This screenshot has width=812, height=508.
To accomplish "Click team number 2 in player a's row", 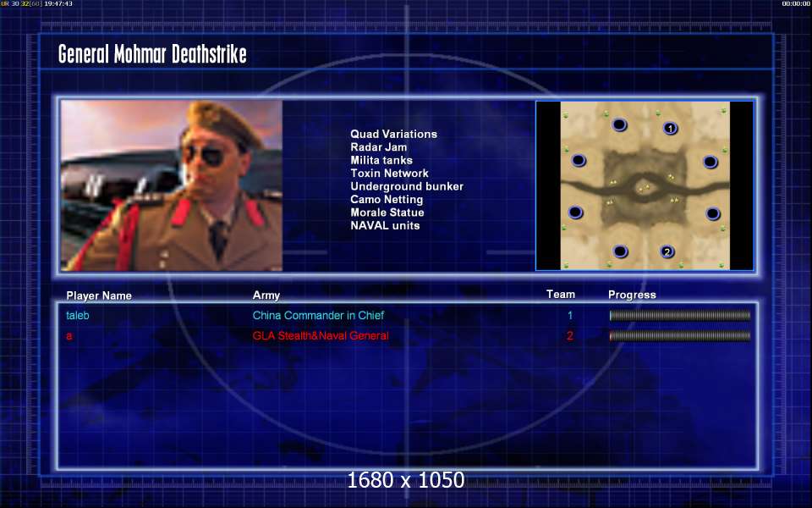I will point(569,335).
